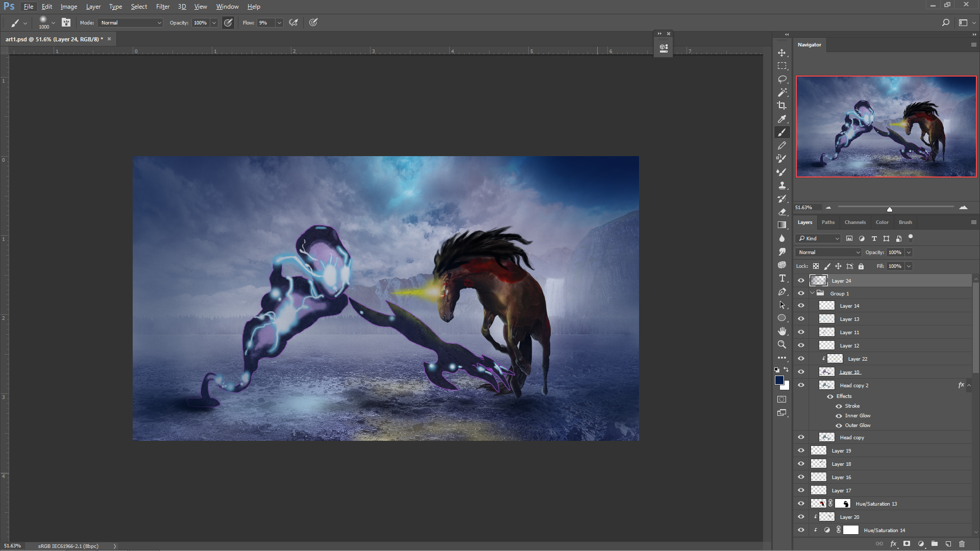Toggle visibility of Layer 14
Viewport: 980px width, 551px height.
801,306
